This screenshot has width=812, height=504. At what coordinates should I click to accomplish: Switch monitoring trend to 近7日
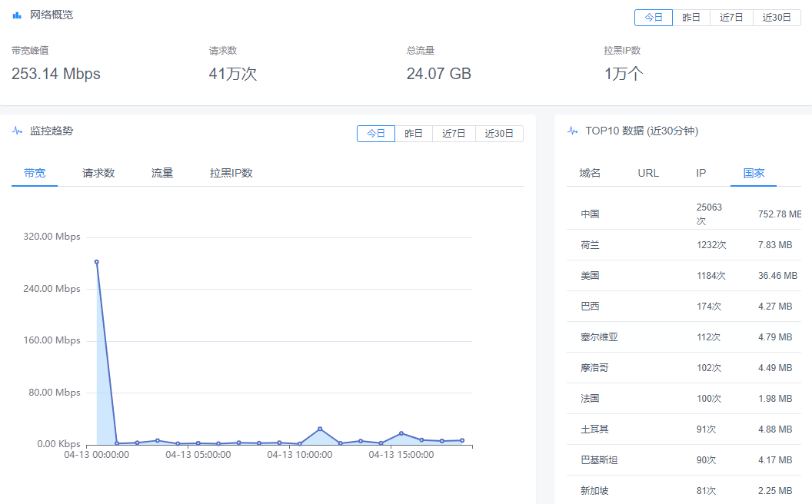[x=454, y=134]
